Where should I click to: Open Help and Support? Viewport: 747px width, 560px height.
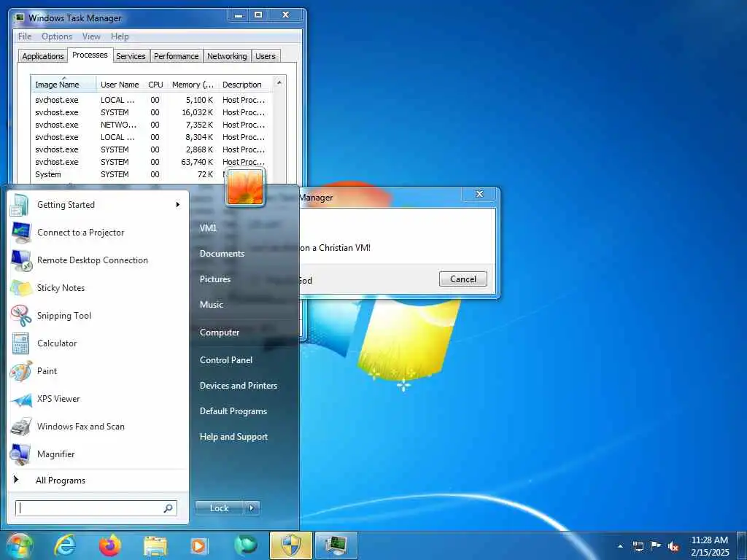click(x=233, y=437)
